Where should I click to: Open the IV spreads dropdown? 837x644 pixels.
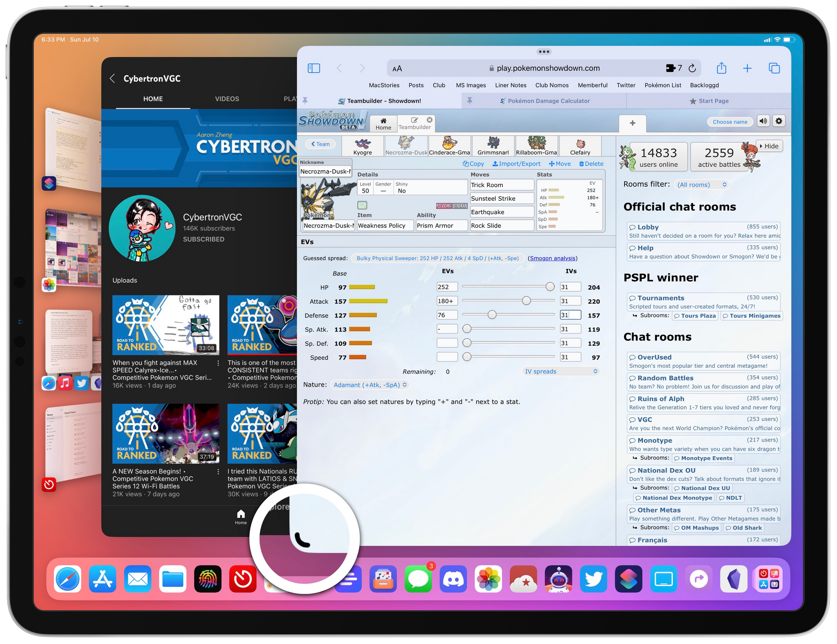click(561, 371)
